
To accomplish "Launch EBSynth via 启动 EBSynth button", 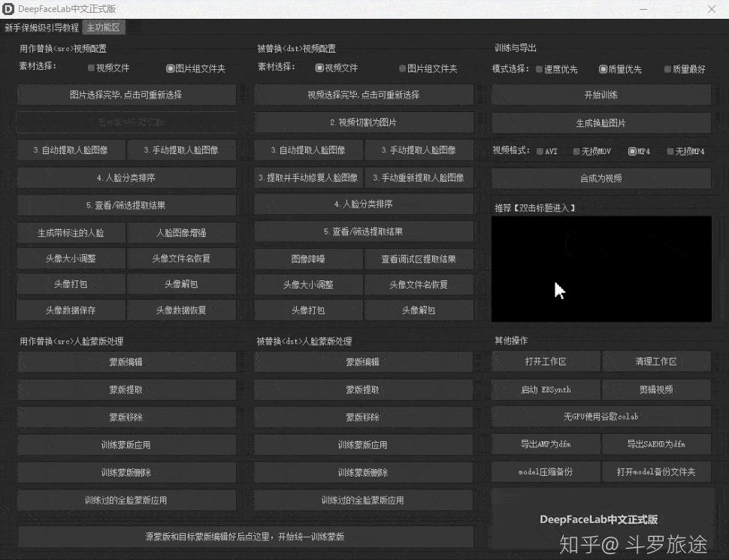I will [546, 389].
